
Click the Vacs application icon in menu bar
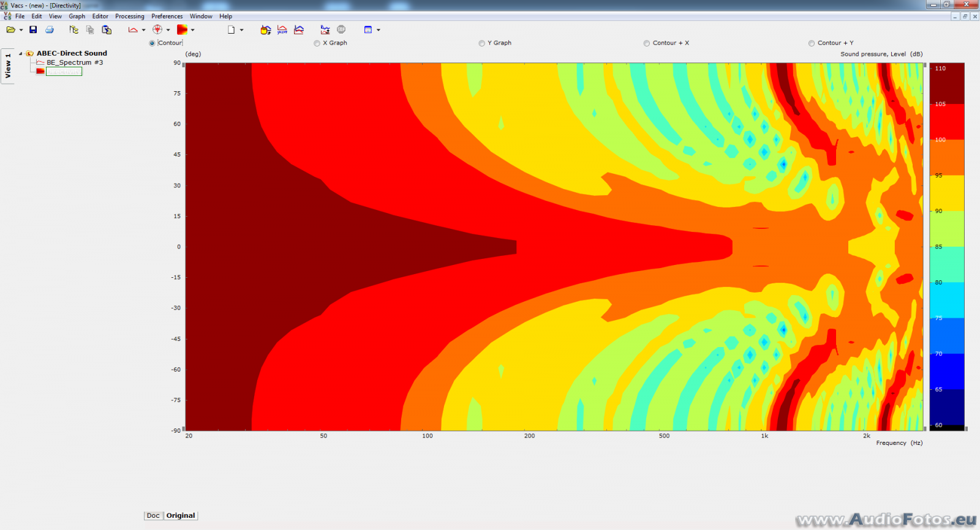[7, 16]
